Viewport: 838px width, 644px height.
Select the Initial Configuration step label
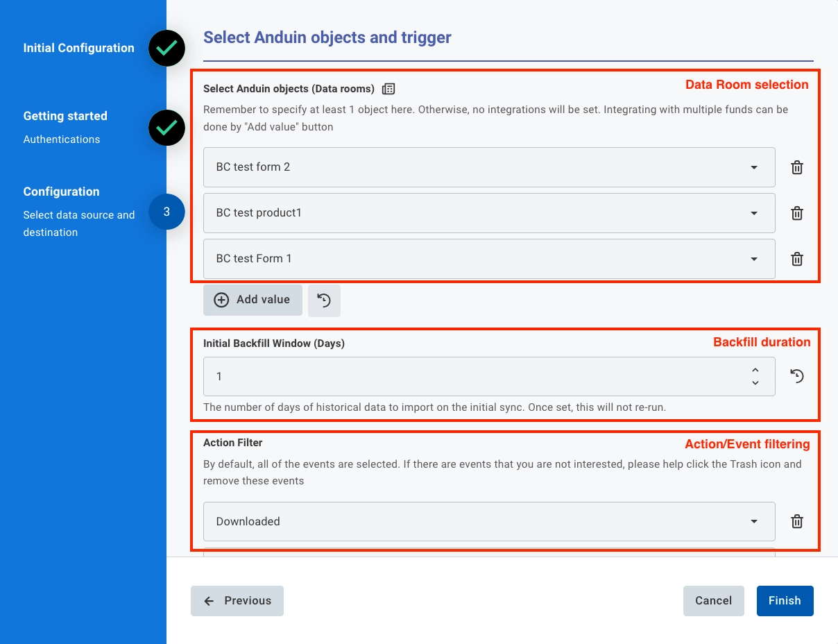(78, 48)
